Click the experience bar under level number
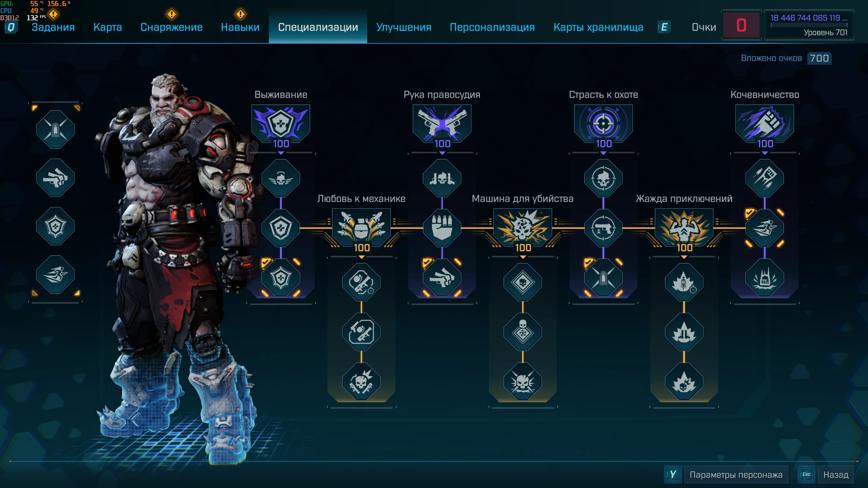This screenshot has width=868, height=488. point(809,25)
